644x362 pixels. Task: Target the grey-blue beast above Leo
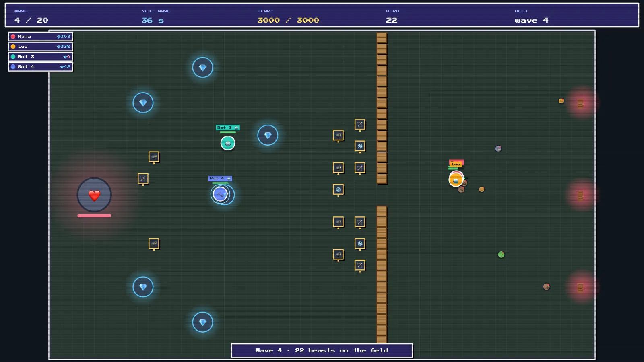point(498,149)
